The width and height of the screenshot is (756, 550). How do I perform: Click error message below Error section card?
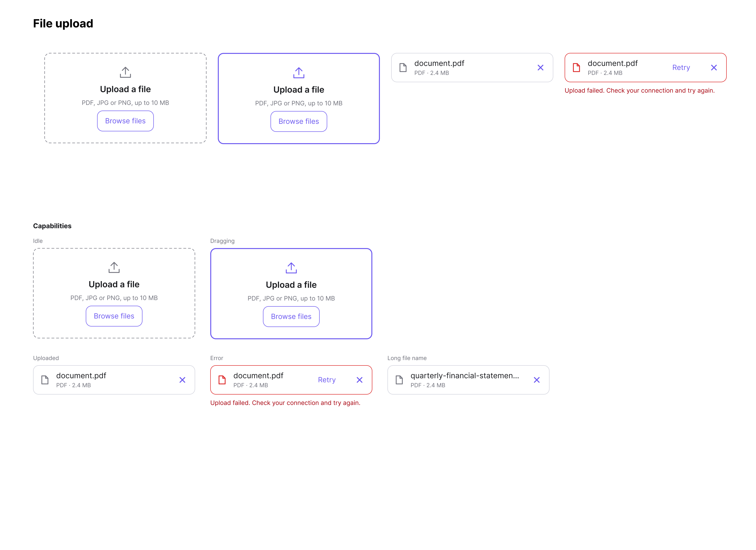point(285,403)
